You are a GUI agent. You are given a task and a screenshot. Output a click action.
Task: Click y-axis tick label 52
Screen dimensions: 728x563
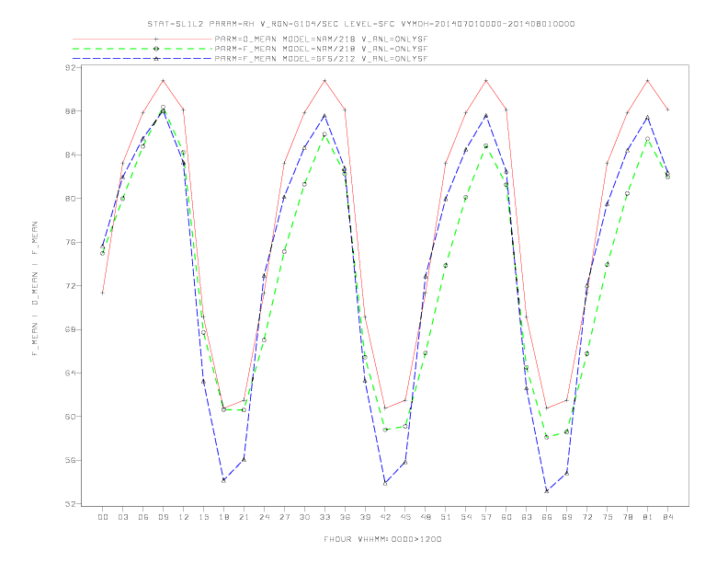click(70, 504)
